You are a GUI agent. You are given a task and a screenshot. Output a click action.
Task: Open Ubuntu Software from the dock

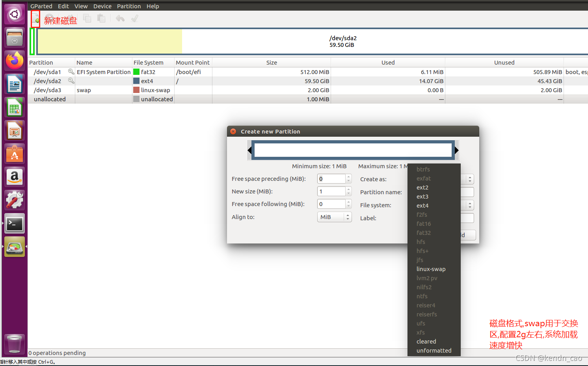pyautogui.click(x=15, y=154)
